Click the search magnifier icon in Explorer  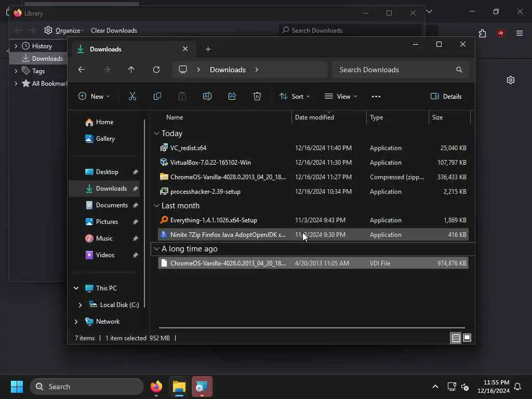459,70
